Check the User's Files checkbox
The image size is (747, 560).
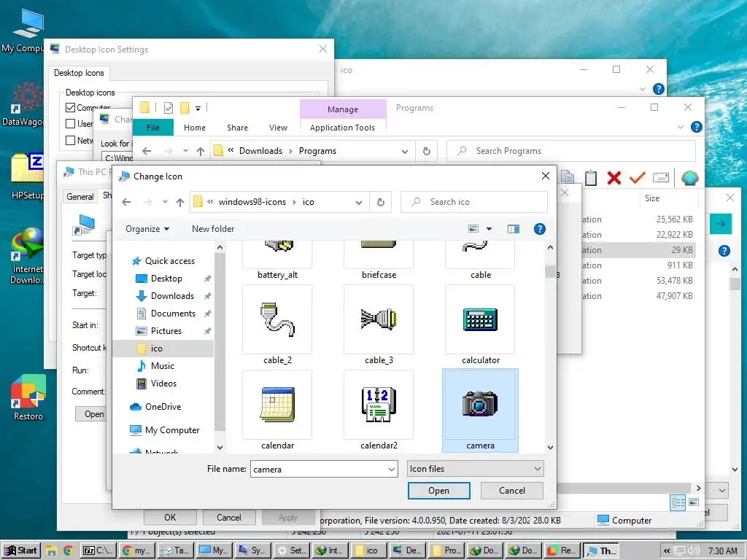point(70,124)
